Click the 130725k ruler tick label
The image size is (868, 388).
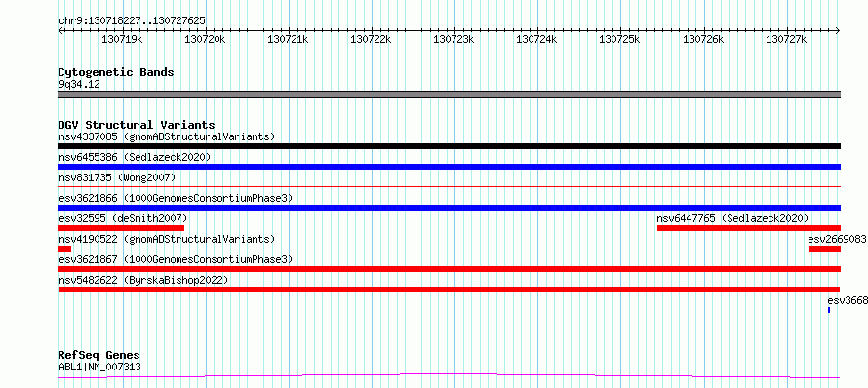coord(620,39)
